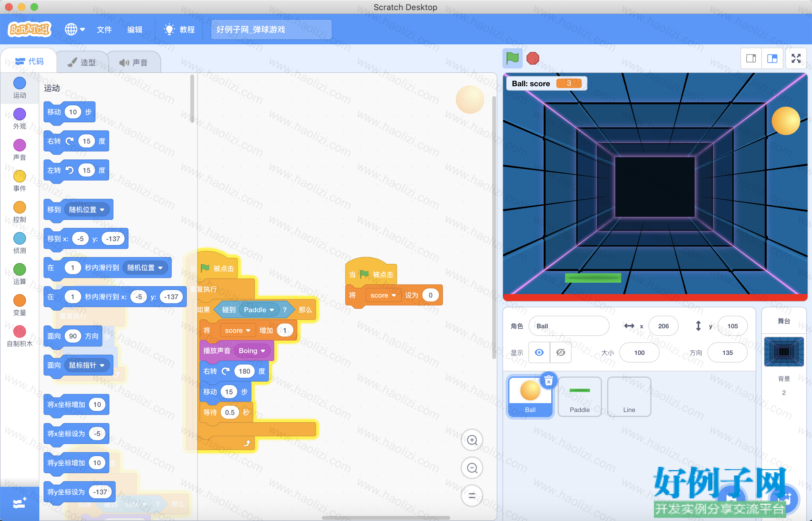Viewport: 812px width, 521px height.
Task: Expand the Paddle dropdown in the touching block
Action: (272, 310)
